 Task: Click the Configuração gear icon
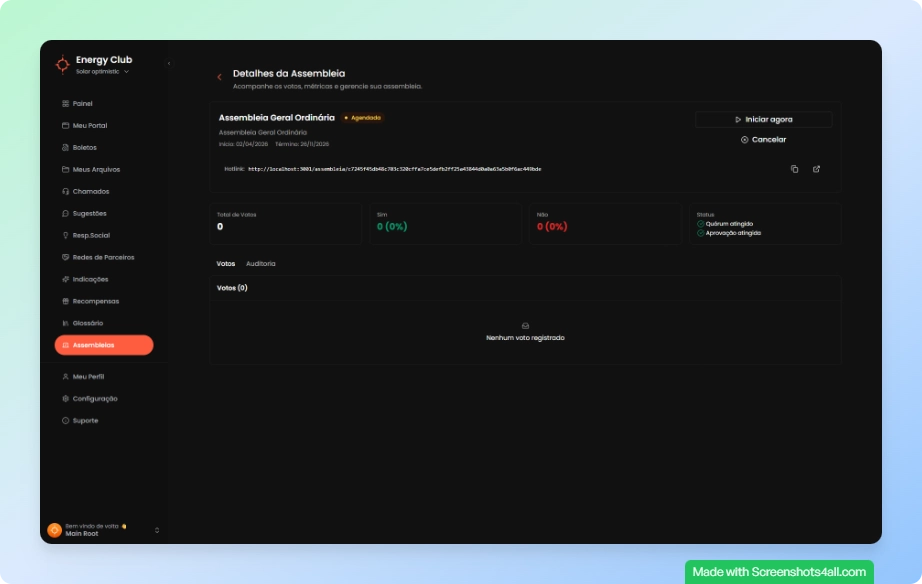[65, 398]
